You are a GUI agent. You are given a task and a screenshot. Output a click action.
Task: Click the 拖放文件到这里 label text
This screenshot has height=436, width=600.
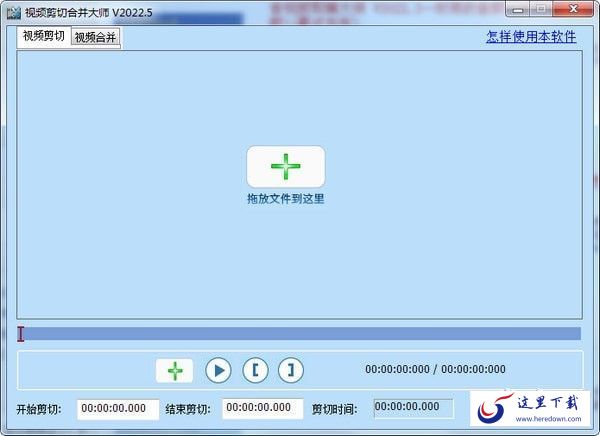(x=285, y=199)
